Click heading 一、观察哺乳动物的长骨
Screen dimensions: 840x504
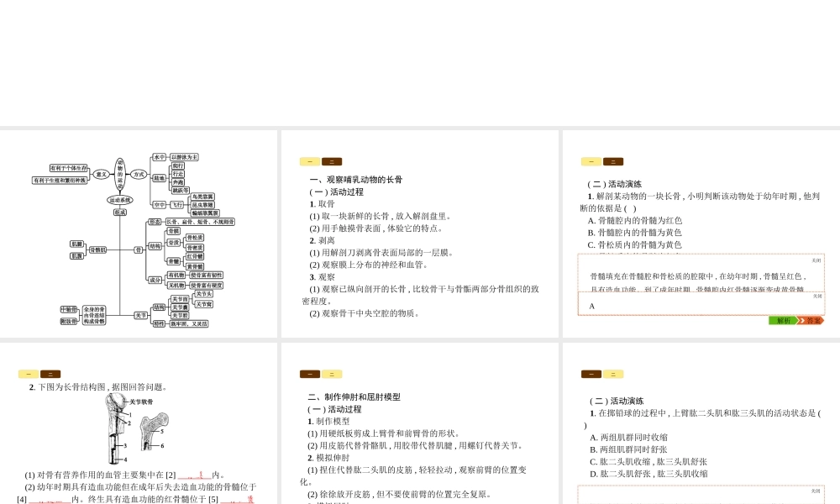[356, 180]
